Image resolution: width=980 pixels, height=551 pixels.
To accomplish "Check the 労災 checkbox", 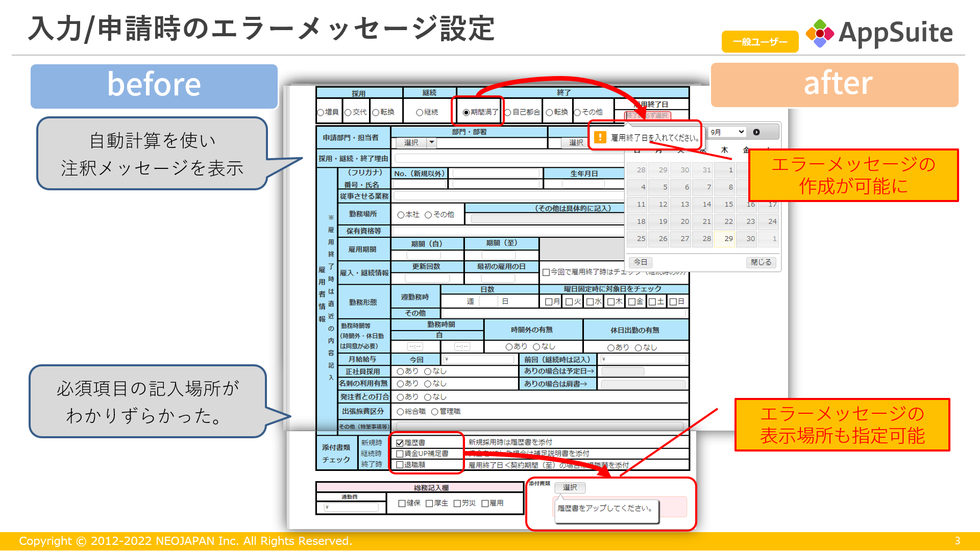I will coord(457,504).
